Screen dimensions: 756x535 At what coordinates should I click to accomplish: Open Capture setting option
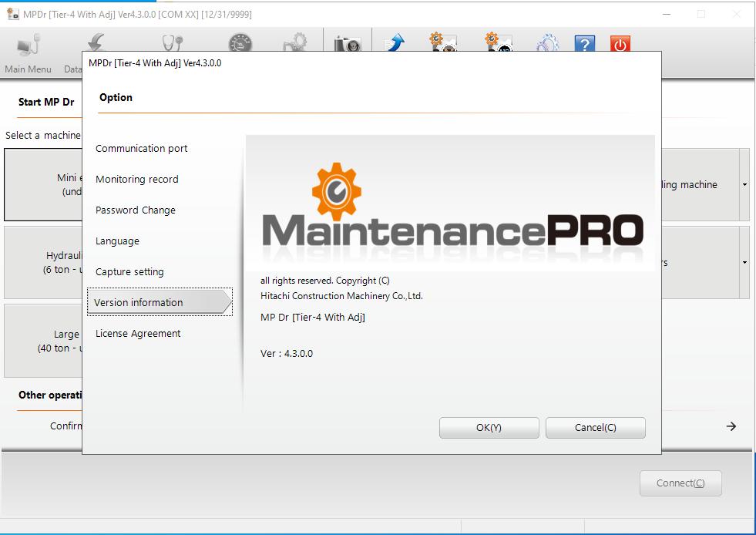tap(129, 272)
